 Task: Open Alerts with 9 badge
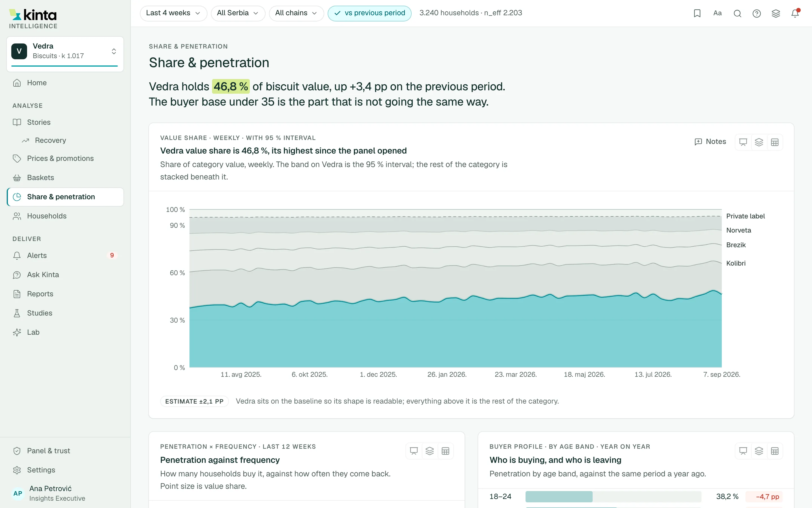(65, 256)
